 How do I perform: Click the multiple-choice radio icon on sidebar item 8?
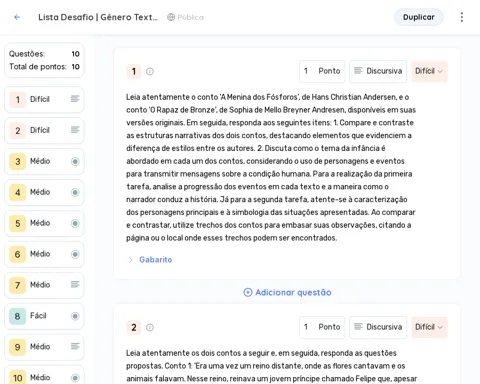click(x=75, y=316)
